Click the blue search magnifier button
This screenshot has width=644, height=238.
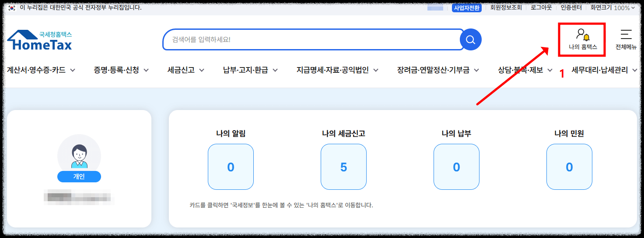tap(471, 40)
